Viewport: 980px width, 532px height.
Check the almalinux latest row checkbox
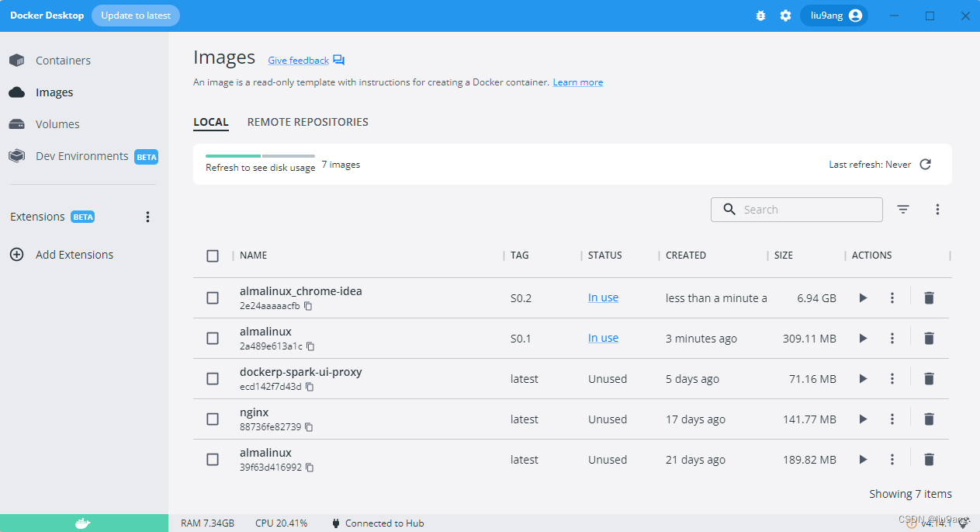click(213, 459)
